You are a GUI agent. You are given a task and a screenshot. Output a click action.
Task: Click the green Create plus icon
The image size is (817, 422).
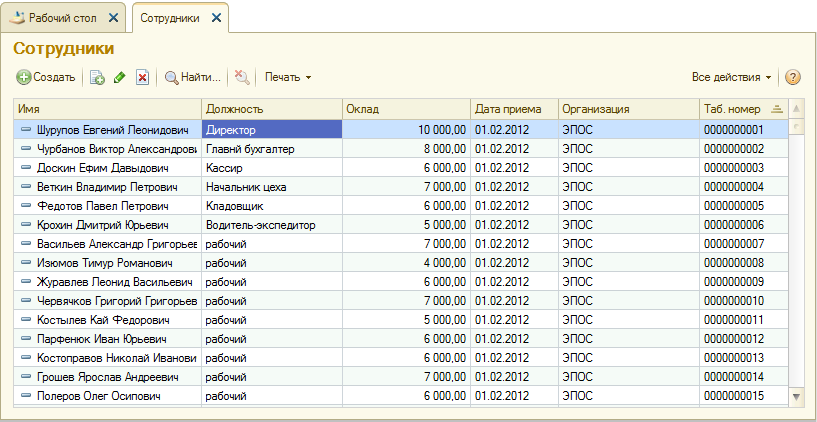pyautogui.click(x=23, y=78)
